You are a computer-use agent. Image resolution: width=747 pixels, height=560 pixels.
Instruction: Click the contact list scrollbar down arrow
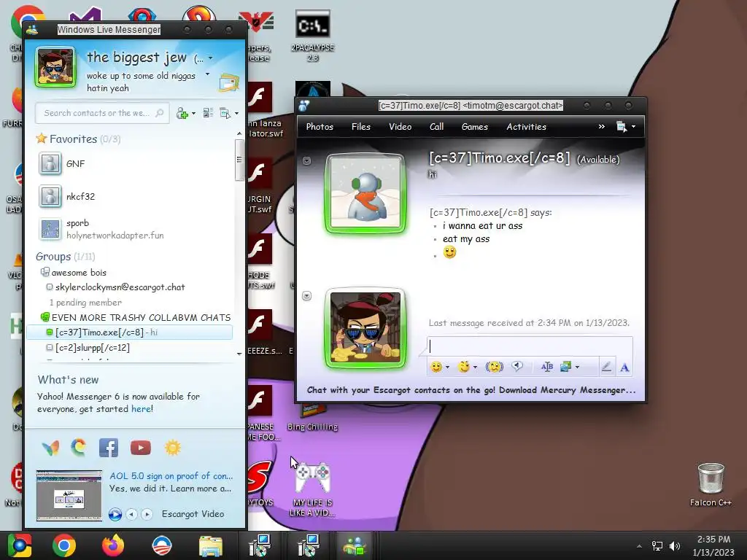(239, 354)
